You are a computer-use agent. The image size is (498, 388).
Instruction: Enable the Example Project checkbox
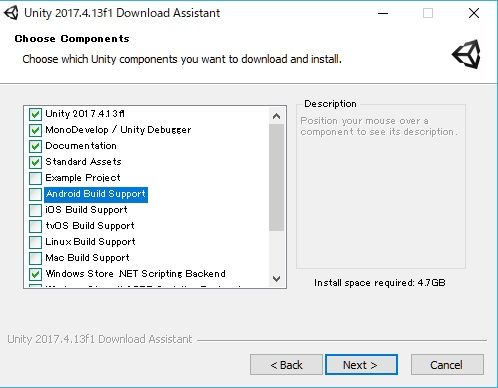[35, 178]
